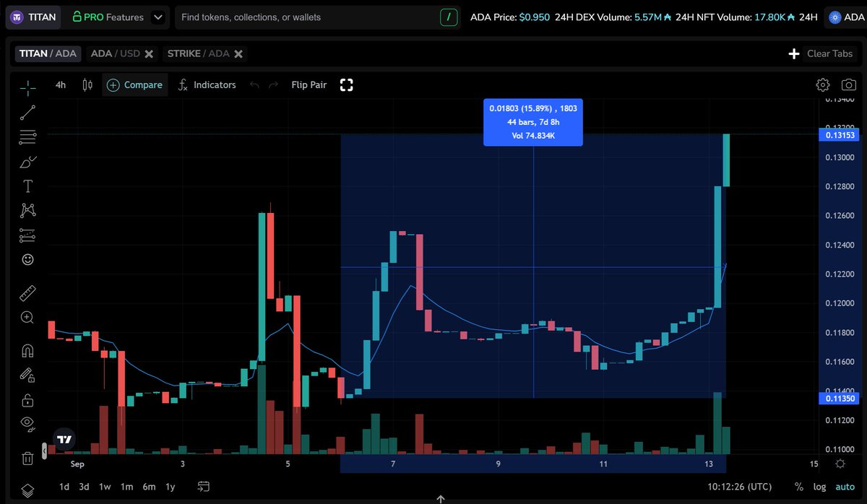Set chart range to 6m
Image resolution: width=867 pixels, height=504 pixels.
[149, 487]
